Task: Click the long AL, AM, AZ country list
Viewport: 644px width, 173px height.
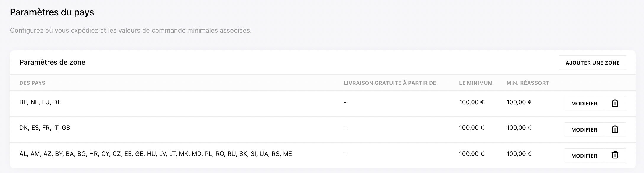Action: (156, 154)
